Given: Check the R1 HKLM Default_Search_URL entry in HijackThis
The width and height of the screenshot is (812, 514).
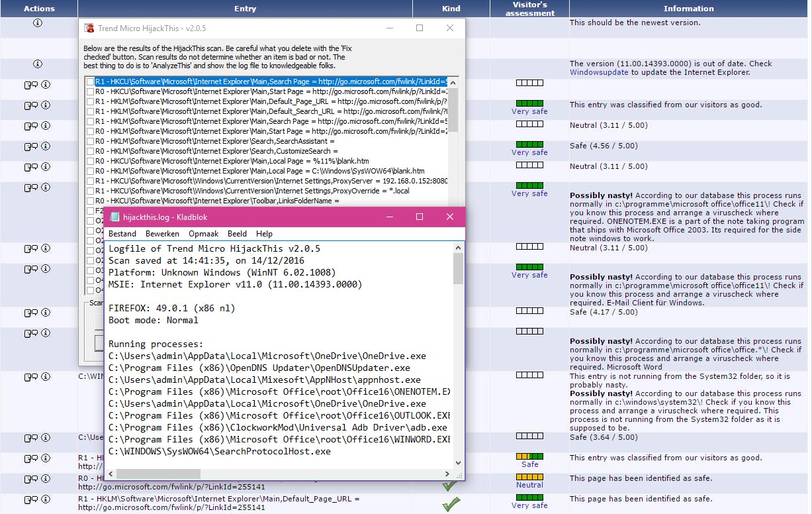Looking at the screenshot, I should [x=90, y=111].
